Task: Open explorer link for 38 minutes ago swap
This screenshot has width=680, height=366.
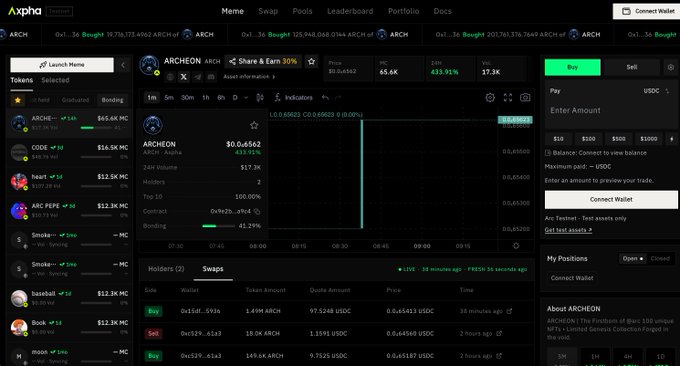Action: click(509, 311)
